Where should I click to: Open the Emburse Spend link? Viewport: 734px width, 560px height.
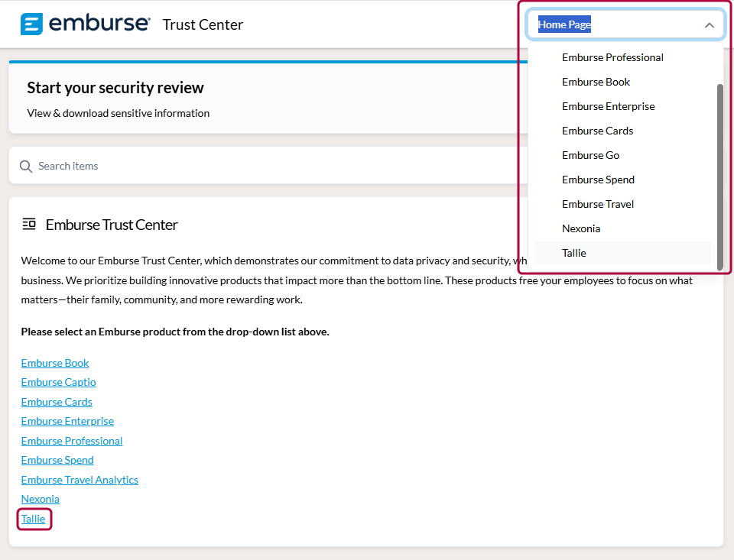(x=57, y=460)
